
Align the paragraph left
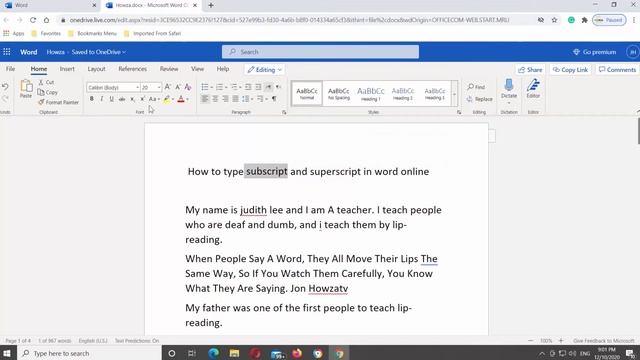coord(205,99)
